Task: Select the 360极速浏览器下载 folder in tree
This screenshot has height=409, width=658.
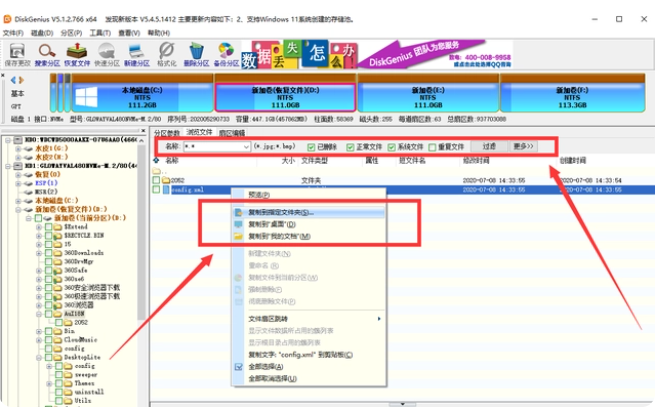Action: click(x=92, y=297)
